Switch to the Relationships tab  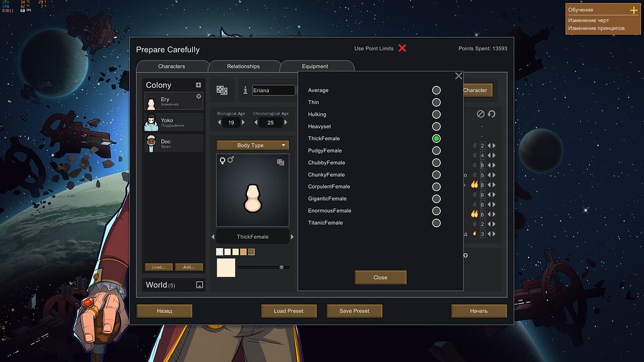[x=243, y=67]
